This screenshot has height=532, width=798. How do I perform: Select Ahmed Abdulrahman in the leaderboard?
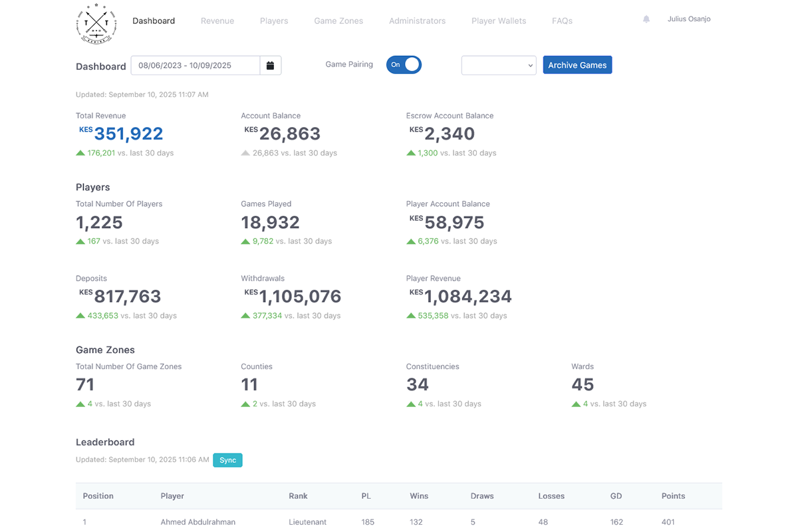click(196, 522)
